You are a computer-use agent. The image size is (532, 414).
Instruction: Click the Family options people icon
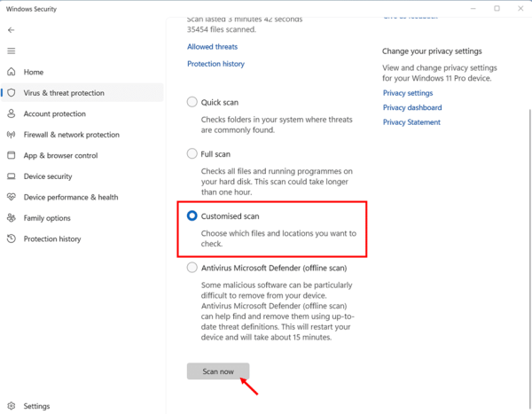tap(12, 217)
